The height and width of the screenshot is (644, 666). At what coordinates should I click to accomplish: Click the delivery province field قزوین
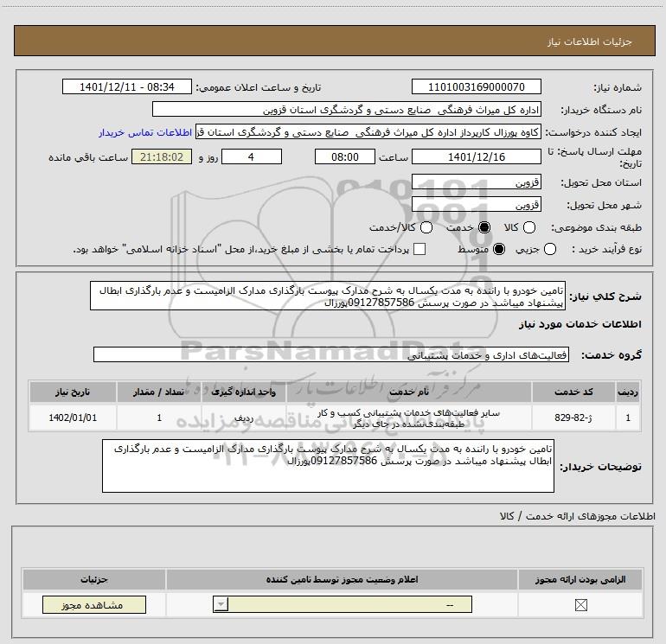(476, 182)
